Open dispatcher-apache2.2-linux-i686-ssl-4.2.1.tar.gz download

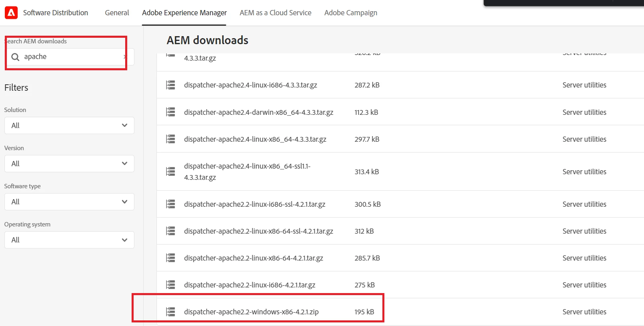pyautogui.click(x=255, y=204)
